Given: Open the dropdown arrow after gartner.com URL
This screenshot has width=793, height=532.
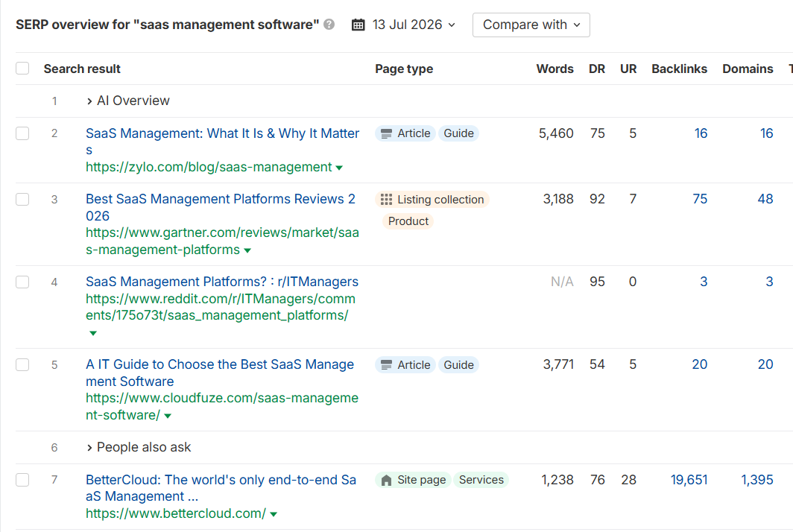Looking at the screenshot, I should pos(247,250).
